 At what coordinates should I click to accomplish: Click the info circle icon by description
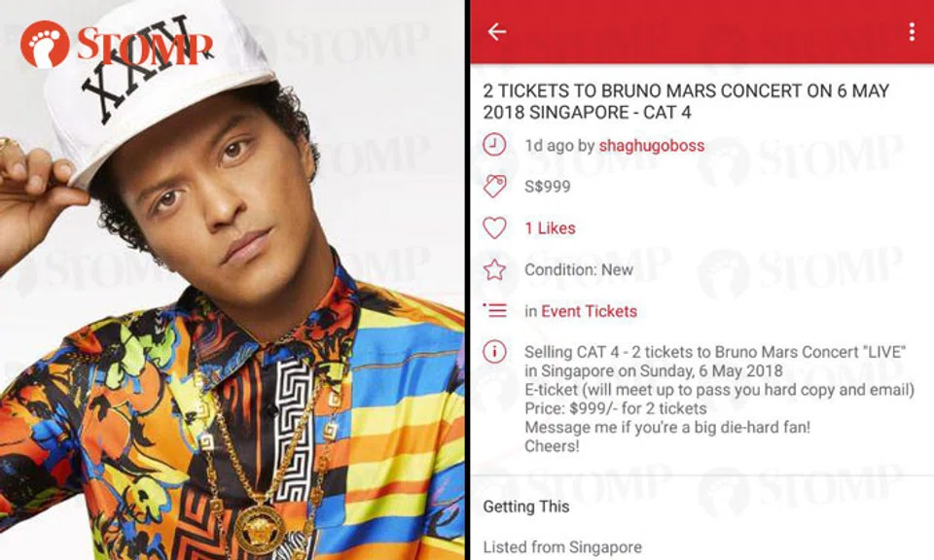pos(494,352)
